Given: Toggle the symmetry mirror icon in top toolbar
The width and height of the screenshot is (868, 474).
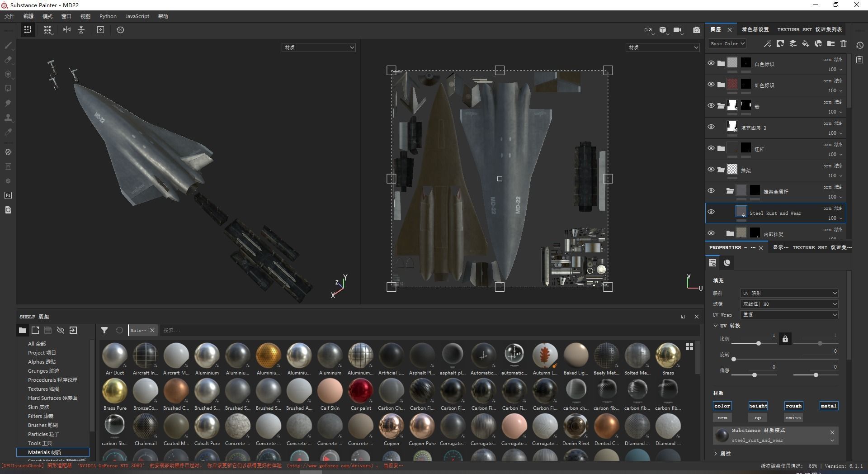Looking at the screenshot, I should [67, 30].
